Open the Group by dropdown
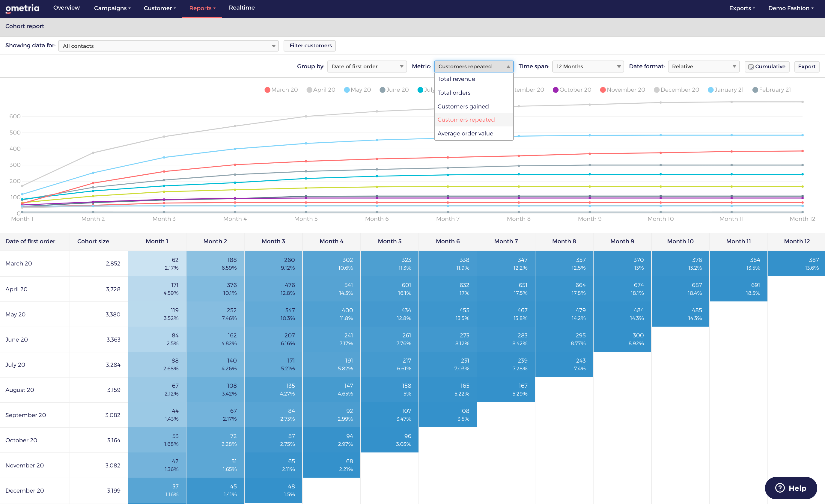 367,66
